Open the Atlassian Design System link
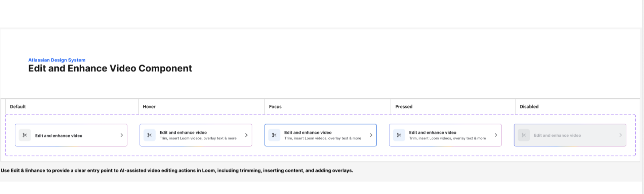The image size is (644, 194). 57,60
